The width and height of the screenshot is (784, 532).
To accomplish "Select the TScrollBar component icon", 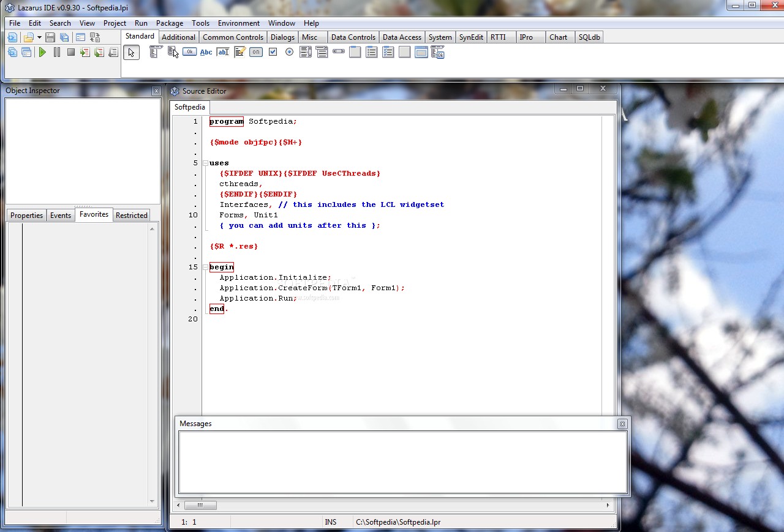I will tap(339, 52).
